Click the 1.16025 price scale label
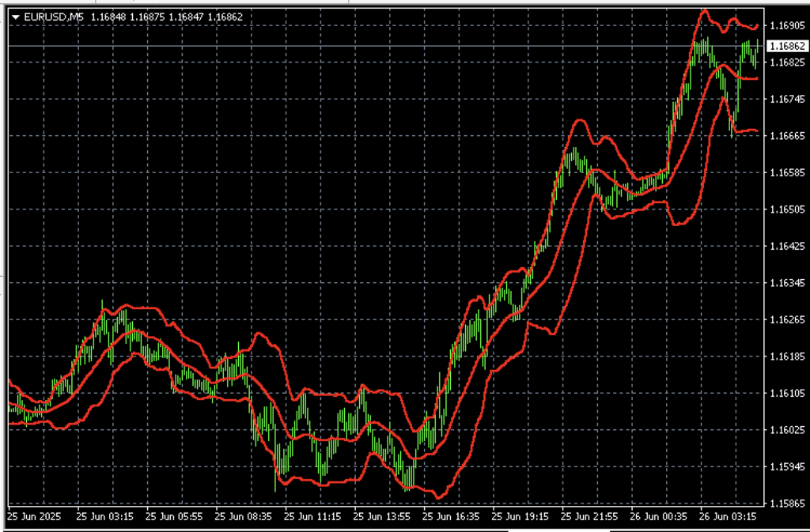The image size is (810, 532). pos(786,430)
